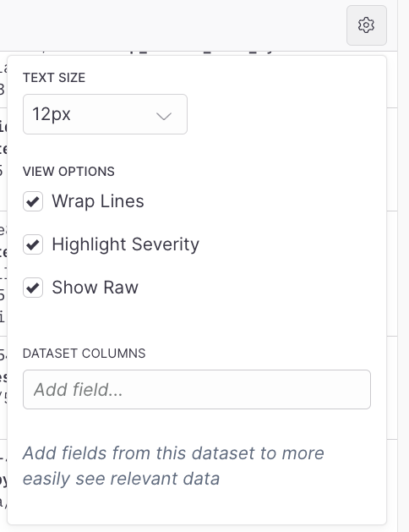Click the easily see relevant data hint line
The width and height of the screenshot is (409, 532).
click(121, 479)
